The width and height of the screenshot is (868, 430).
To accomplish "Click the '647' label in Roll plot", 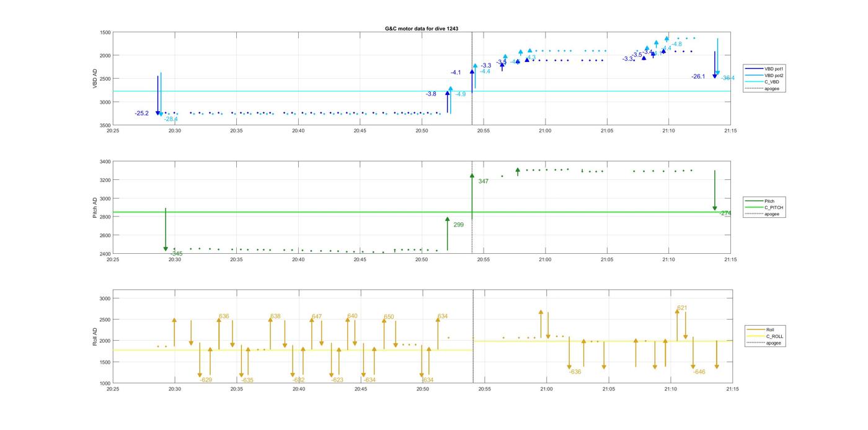I will point(317,316).
